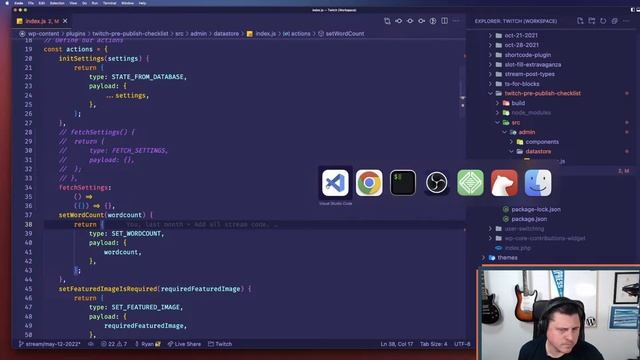This screenshot has height=360, width=640.
Task: Collapse all folders in Explorer
Action: click(614, 21)
